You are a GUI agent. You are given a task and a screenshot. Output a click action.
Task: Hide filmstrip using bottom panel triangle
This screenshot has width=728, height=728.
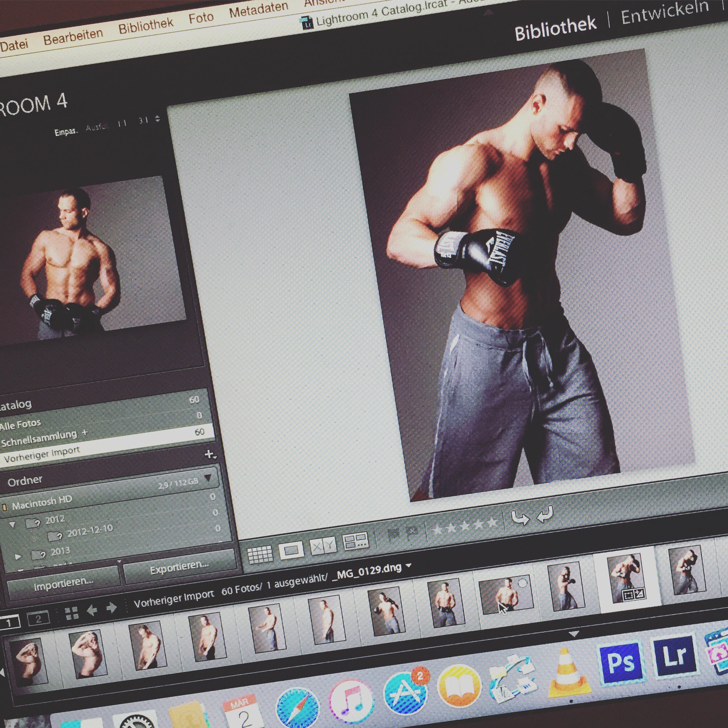(573, 635)
